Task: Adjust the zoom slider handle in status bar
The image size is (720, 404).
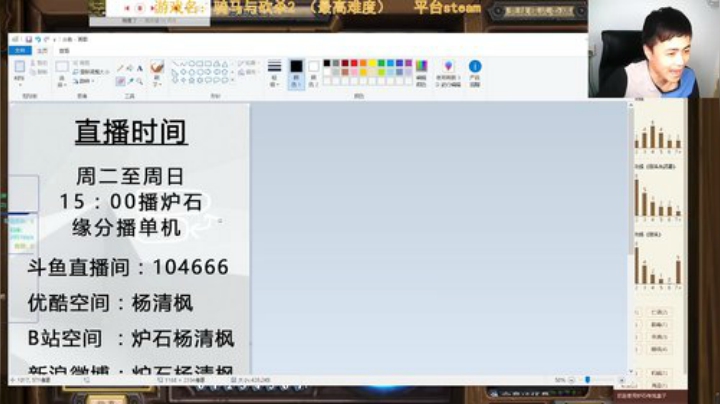Action: pyautogui.click(x=587, y=380)
